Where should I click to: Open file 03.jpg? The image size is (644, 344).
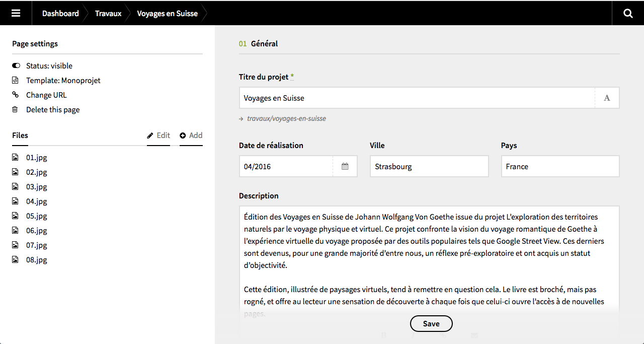pos(36,186)
